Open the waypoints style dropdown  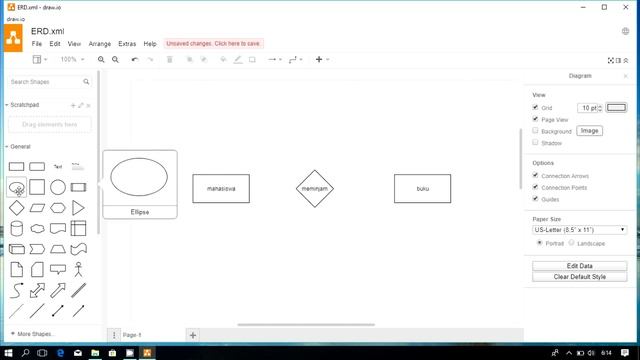click(295, 60)
